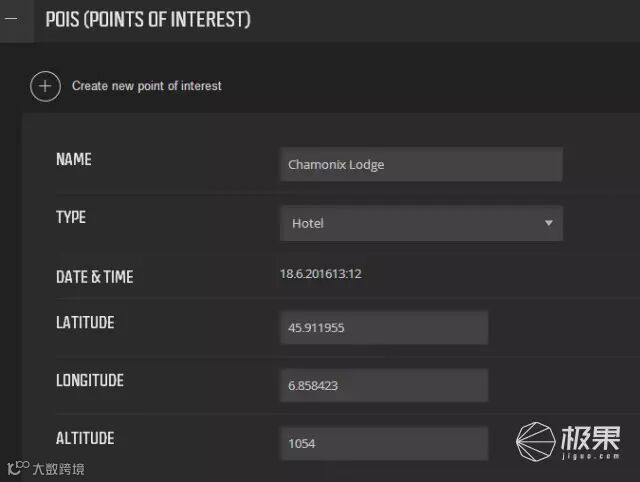The image size is (640, 482).
Task: Focus the Altitude field showing 1054
Action: coord(384,442)
